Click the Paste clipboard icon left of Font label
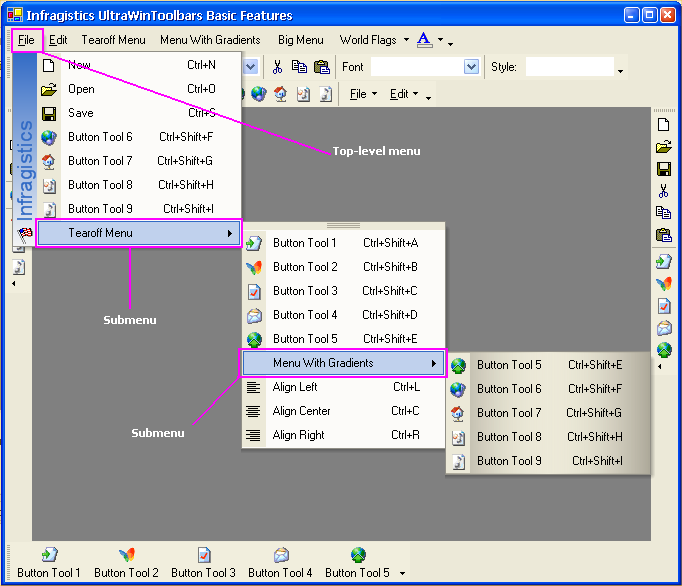The width and height of the screenshot is (682, 586). click(x=321, y=67)
